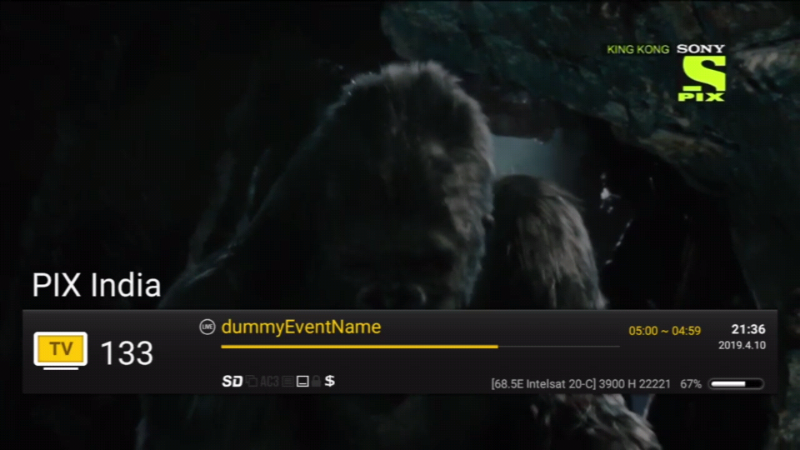Viewport: 800px width, 450px height.
Task: Click the LIVE circle indicator icon
Action: point(207,327)
